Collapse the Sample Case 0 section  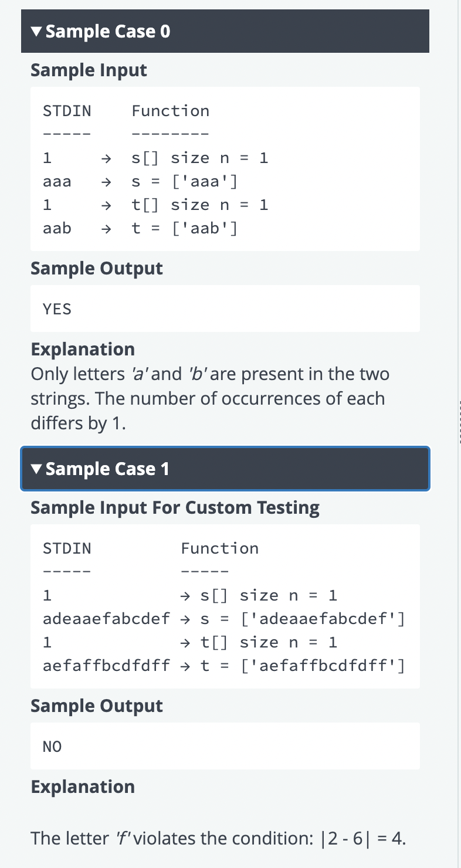point(225,31)
